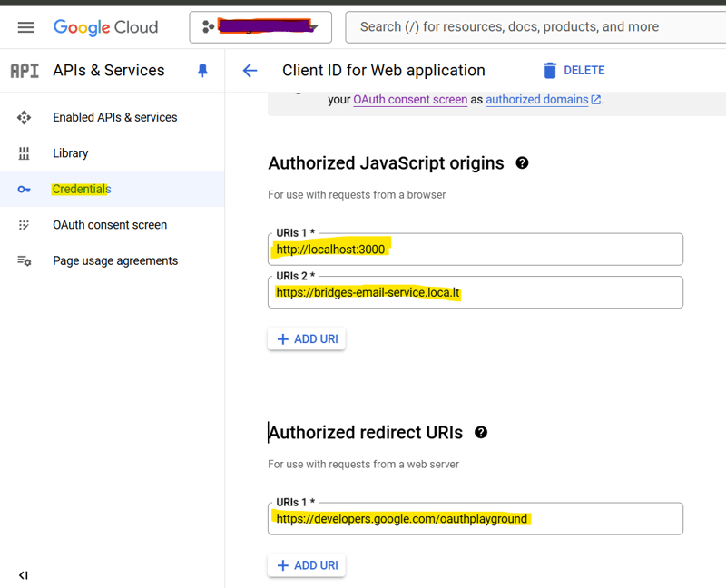The image size is (726, 588).
Task: Click the Google Cloud logo
Action: click(x=105, y=27)
